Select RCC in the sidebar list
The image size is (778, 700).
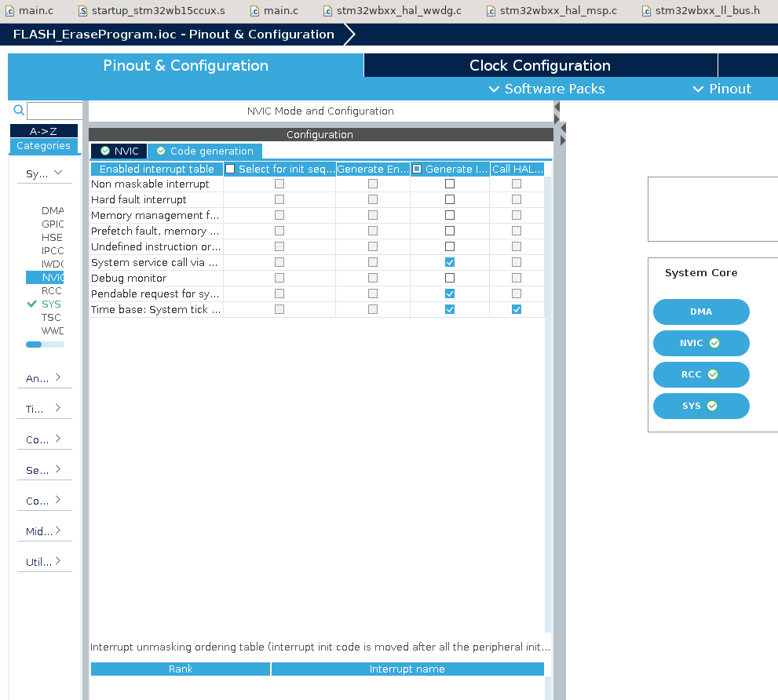[52, 290]
